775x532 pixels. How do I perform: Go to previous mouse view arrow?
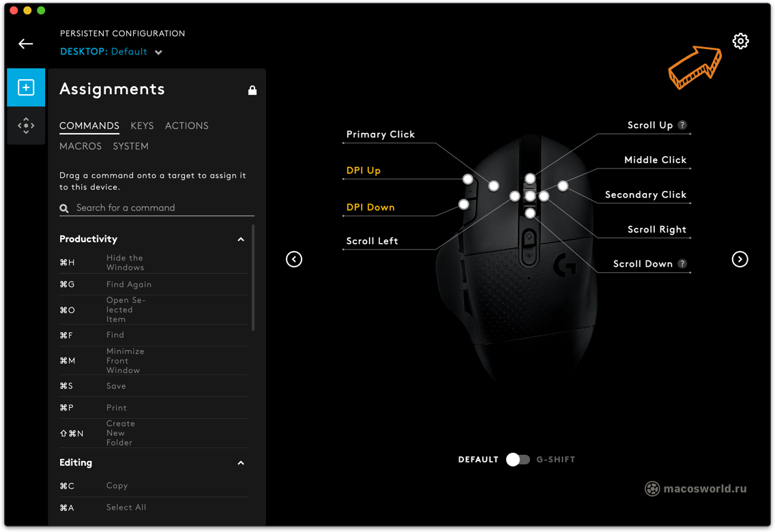pyautogui.click(x=294, y=258)
